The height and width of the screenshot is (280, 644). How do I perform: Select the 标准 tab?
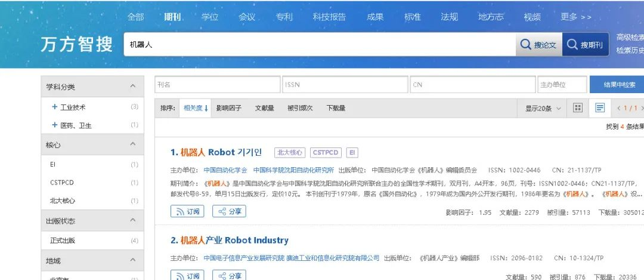[x=413, y=17]
